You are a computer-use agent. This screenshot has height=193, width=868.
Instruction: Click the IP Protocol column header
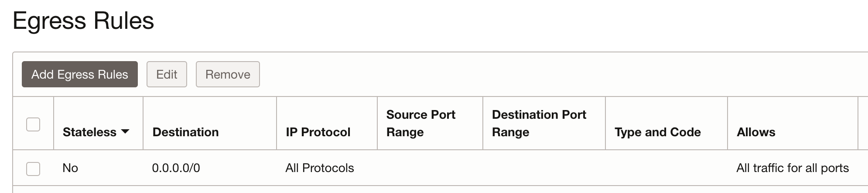(318, 132)
